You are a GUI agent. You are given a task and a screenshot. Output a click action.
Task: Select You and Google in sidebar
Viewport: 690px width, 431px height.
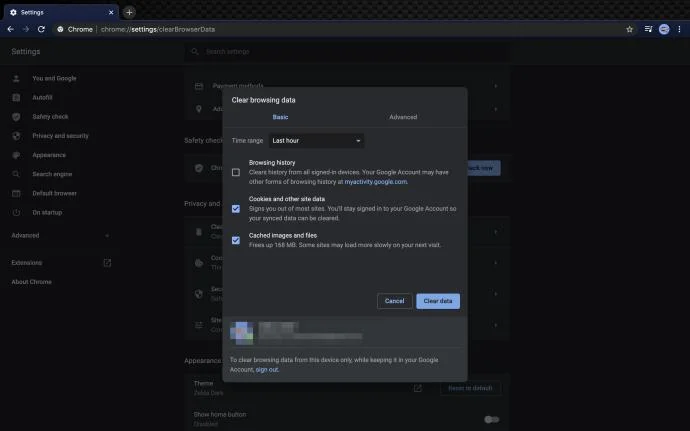pyautogui.click(x=54, y=78)
